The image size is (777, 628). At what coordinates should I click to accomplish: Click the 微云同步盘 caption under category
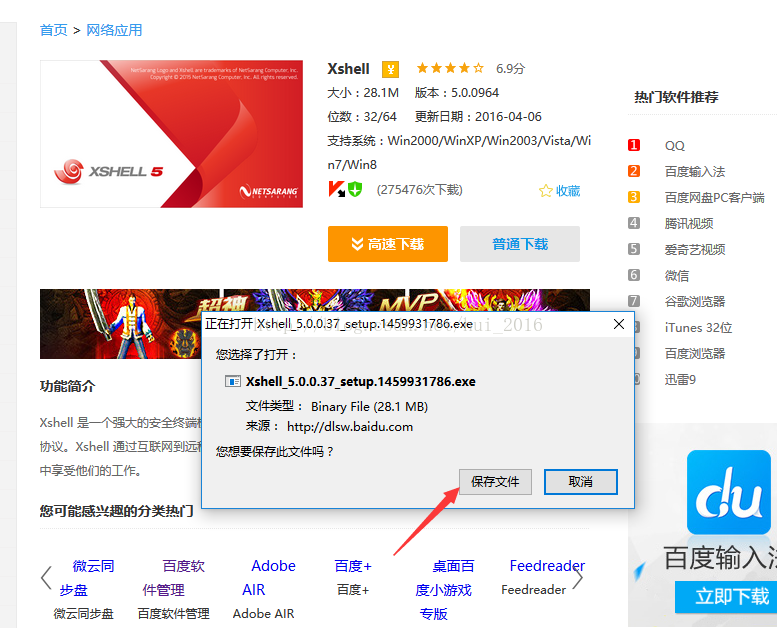[x=84, y=614]
